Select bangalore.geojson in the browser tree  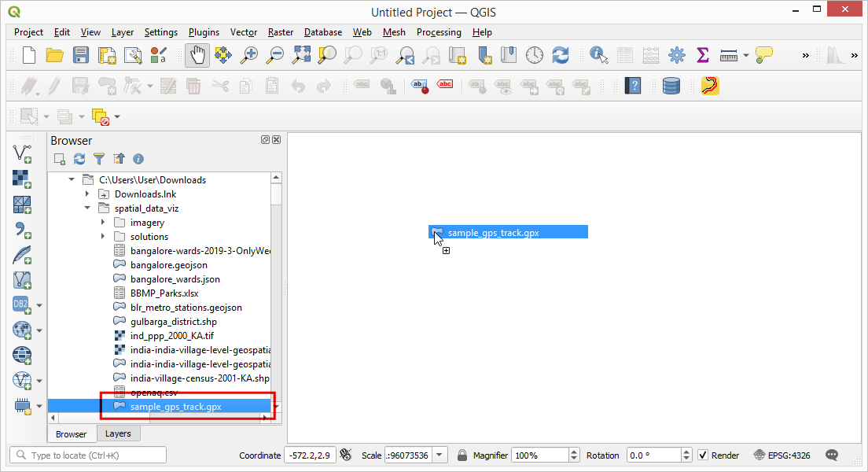coord(169,265)
